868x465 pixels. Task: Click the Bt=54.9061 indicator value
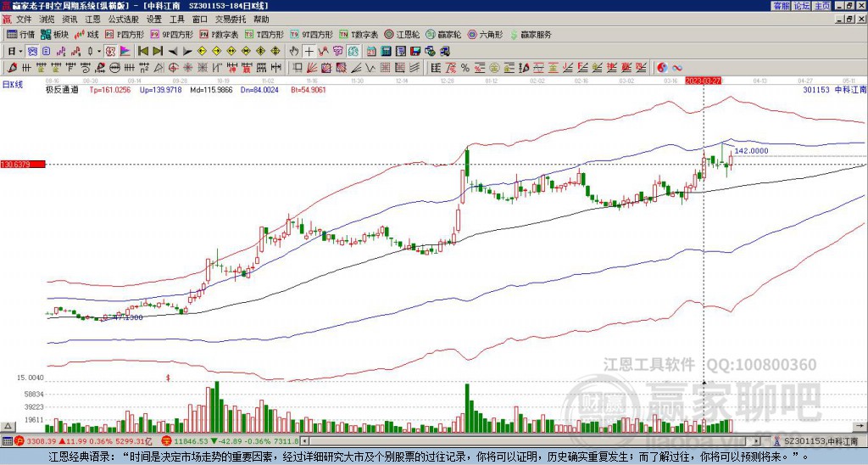(x=309, y=89)
